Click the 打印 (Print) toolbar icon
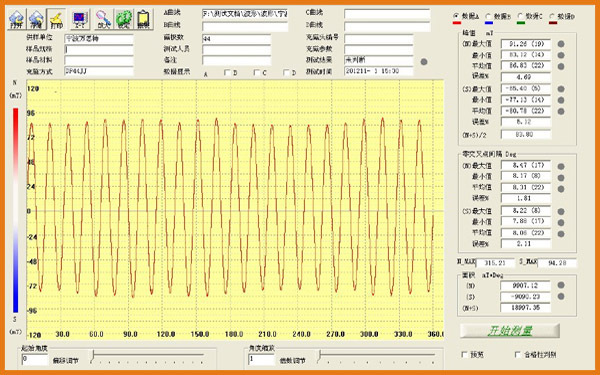Screen dimensions: 600x375 coord(56,19)
